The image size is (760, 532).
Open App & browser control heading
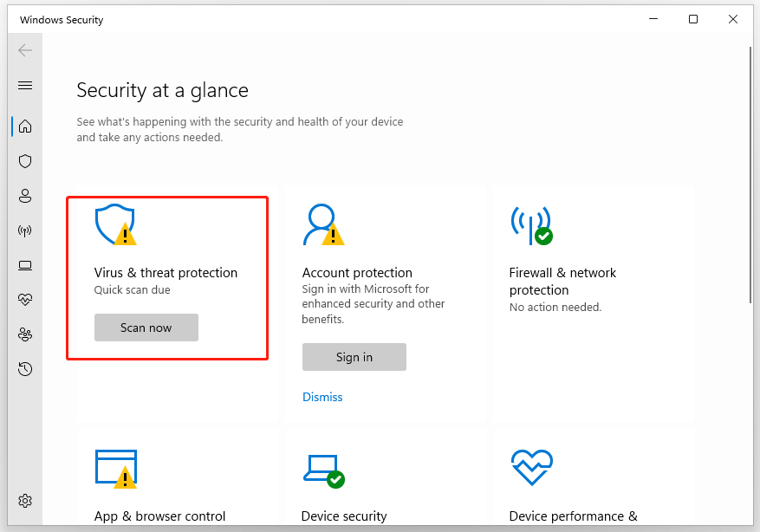click(x=159, y=516)
